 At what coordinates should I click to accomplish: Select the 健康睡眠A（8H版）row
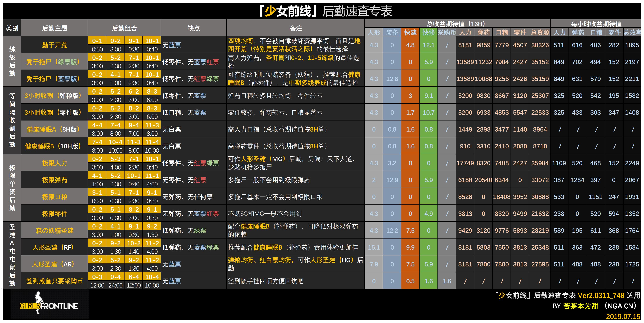click(54, 129)
